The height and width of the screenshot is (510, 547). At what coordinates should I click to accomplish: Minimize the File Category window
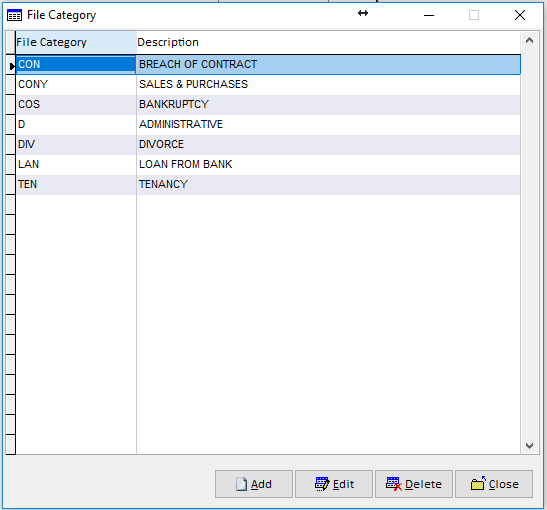pos(429,15)
